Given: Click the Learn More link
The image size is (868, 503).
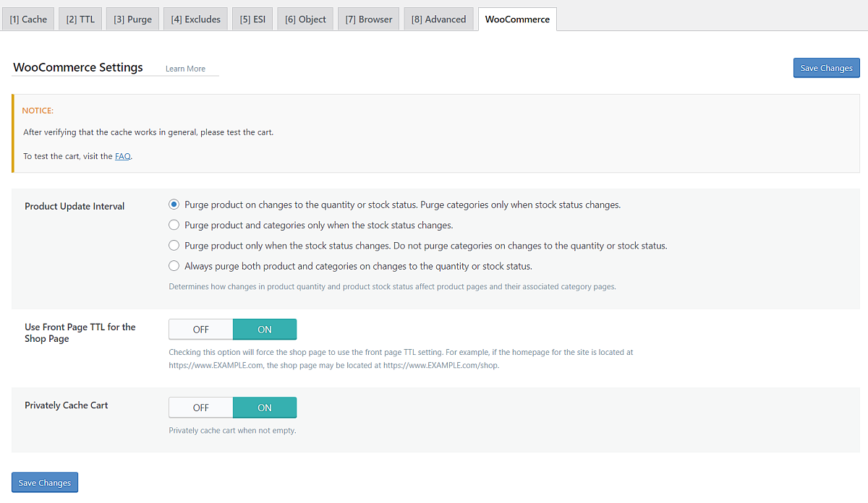Looking at the screenshot, I should tap(185, 69).
